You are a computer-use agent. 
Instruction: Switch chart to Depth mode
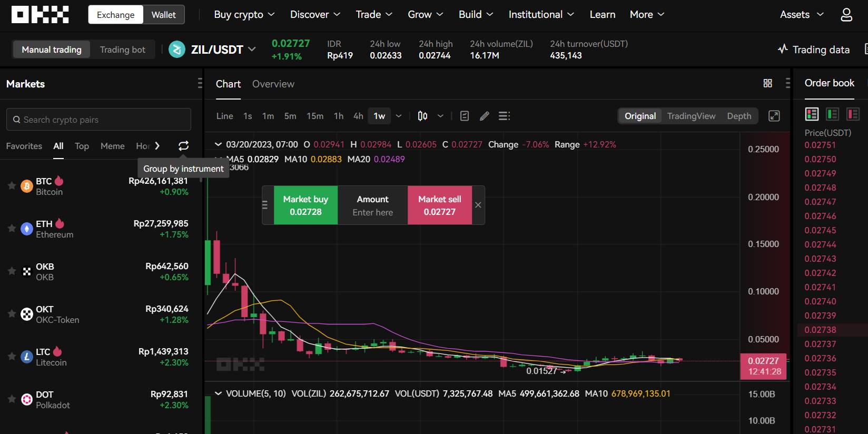coord(739,116)
